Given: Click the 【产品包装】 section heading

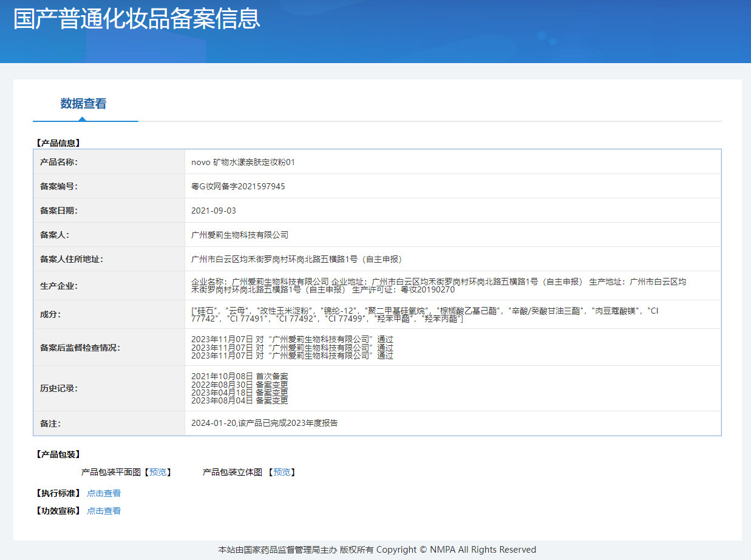Looking at the screenshot, I should pos(58,454).
